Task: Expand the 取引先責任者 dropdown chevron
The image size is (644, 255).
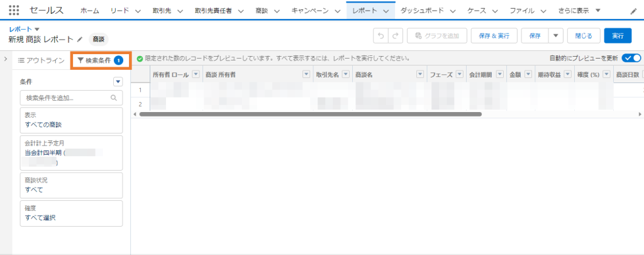Action: coord(241,11)
